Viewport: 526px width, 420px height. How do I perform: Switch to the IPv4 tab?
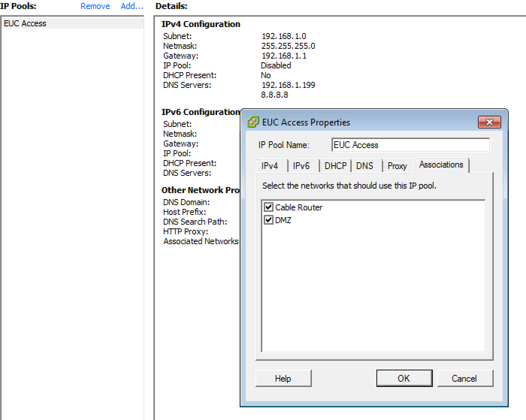[270, 166]
